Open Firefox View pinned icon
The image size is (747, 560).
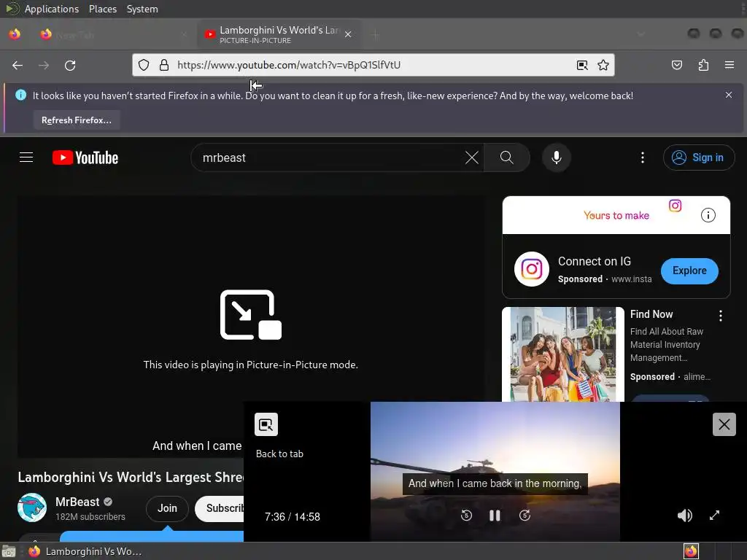pyautogui.click(x=15, y=34)
